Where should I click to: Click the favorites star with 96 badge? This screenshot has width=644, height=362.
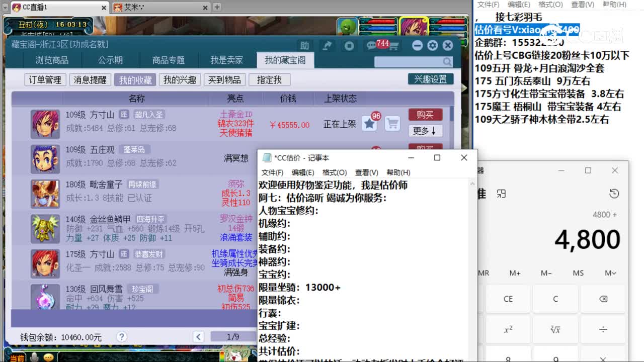[x=369, y=123]
